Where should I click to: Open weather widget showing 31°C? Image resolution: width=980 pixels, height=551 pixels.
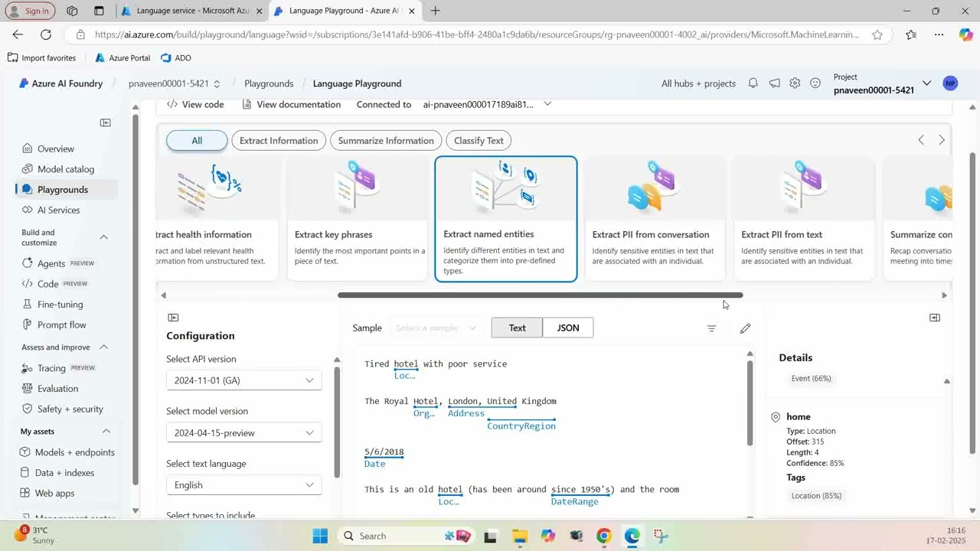34,535
